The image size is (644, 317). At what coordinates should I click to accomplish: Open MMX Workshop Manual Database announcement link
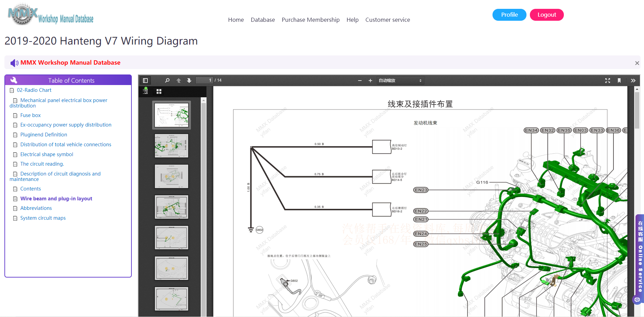pyautogui.click(x=70, y=63)
